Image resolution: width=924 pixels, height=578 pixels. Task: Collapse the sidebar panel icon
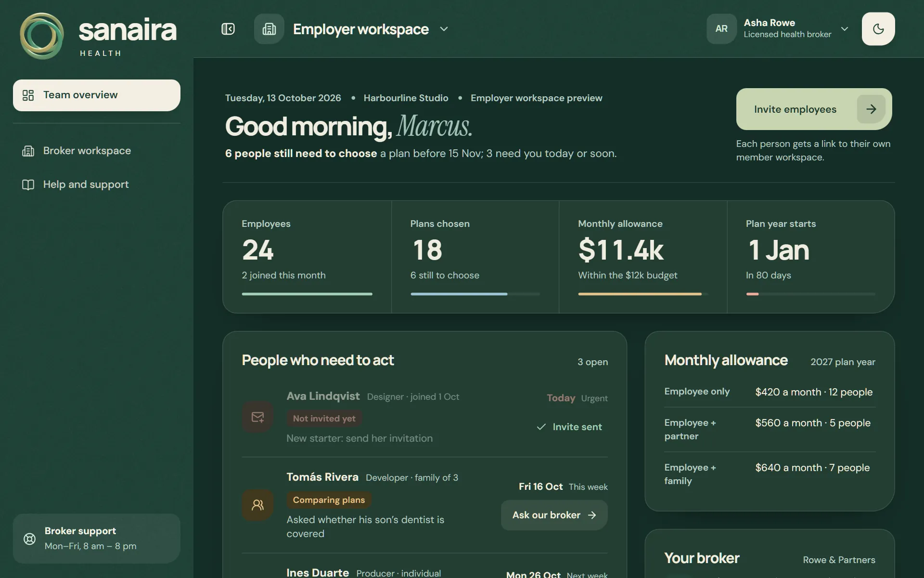(x=228, y=29)
